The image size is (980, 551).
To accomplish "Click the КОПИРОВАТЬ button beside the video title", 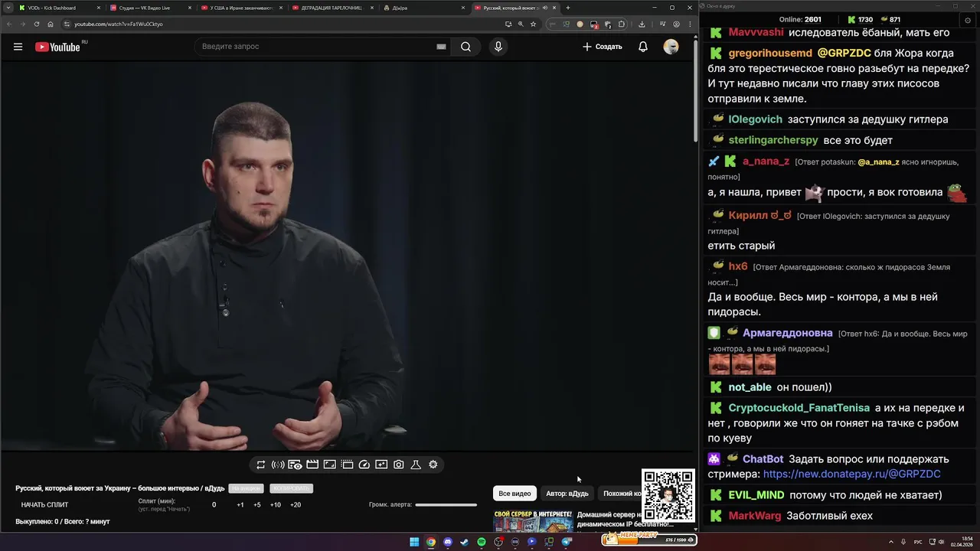I will (x=291, y=488).
